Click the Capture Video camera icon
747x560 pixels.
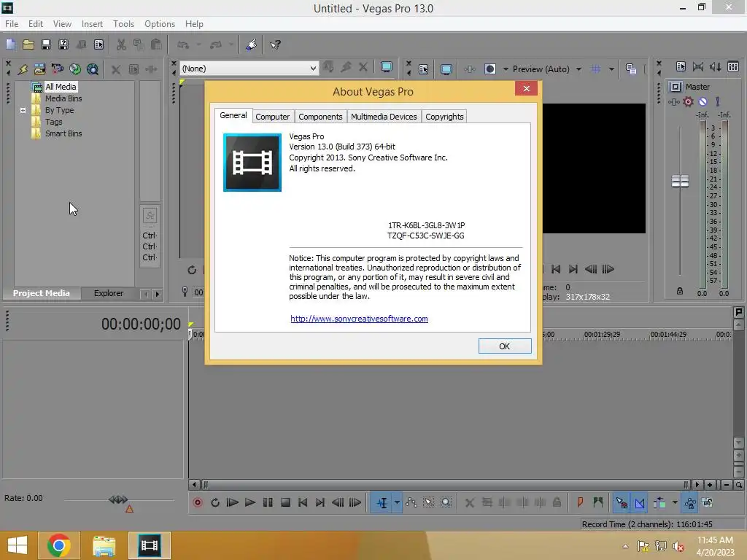point(57,69)
